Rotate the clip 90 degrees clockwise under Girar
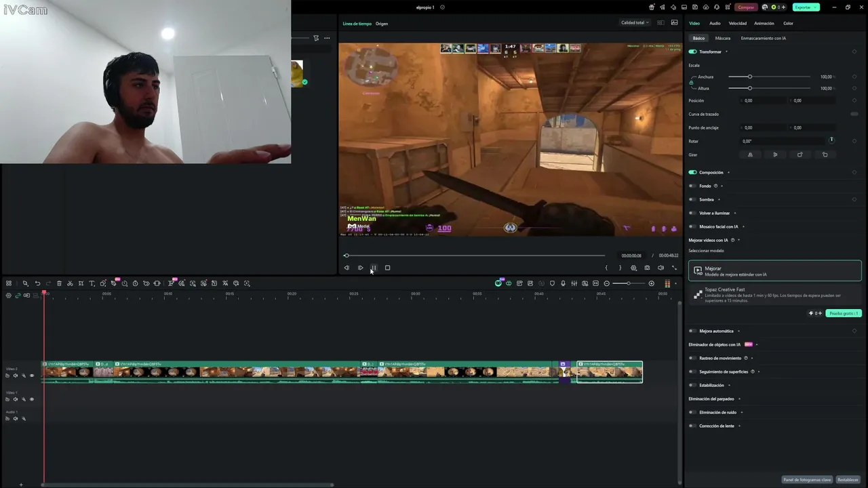 coord(800,155)
